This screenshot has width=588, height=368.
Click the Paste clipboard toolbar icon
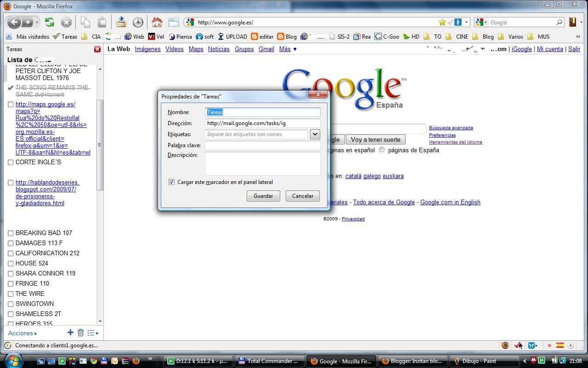102,22
